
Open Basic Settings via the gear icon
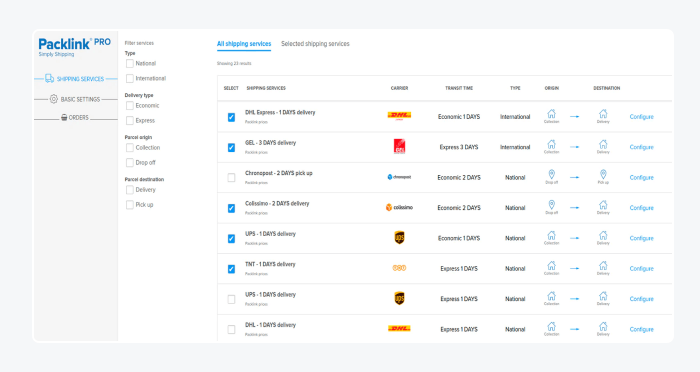point(54,99)
